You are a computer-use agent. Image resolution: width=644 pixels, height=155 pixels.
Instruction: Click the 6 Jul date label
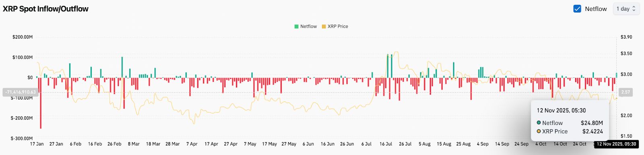[366, 144]
